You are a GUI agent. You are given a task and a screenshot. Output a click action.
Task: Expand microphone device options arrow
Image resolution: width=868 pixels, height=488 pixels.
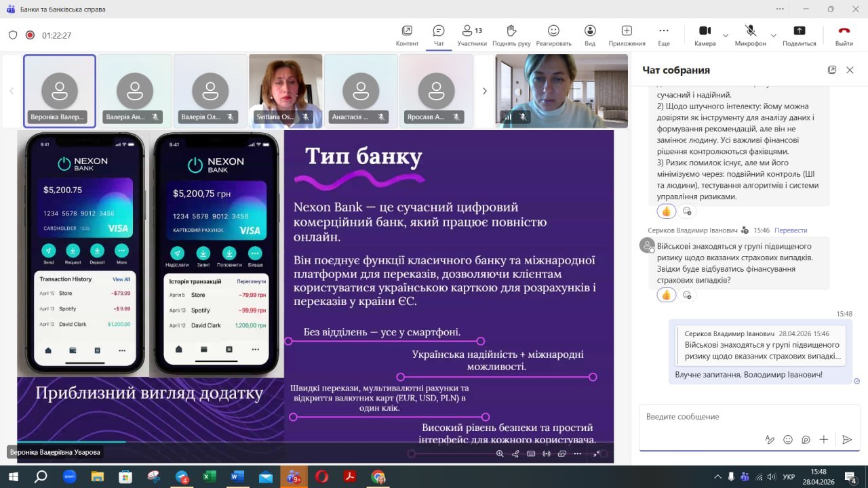coord(773,35)
